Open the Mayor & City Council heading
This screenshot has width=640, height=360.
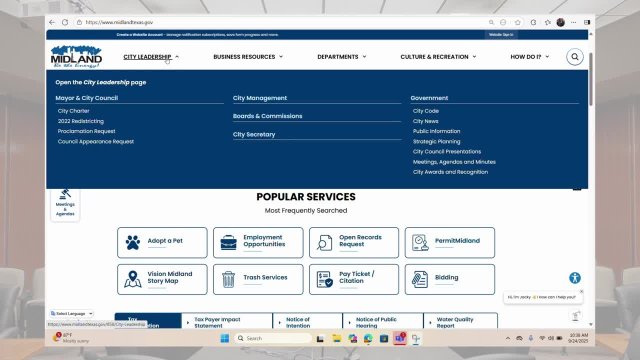(x=87, y=98)
